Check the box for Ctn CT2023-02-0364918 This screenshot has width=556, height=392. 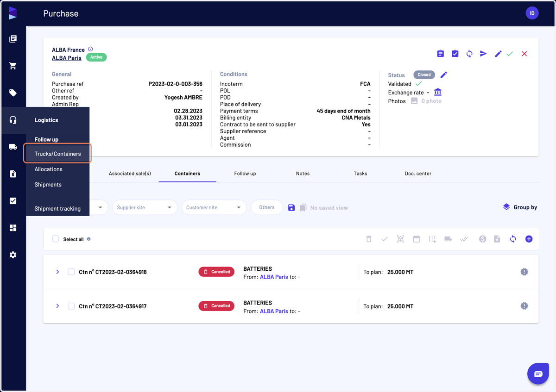coord(71,272)
